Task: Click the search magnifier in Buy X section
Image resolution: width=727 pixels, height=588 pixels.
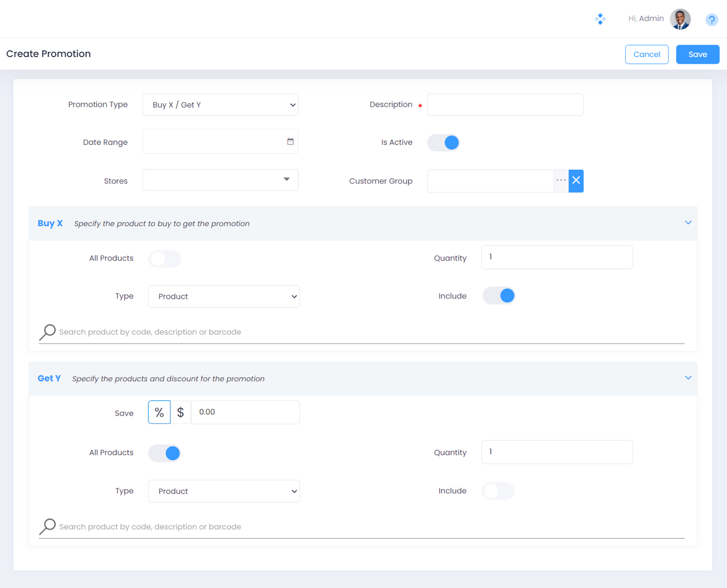Action: tap(47, 332)
